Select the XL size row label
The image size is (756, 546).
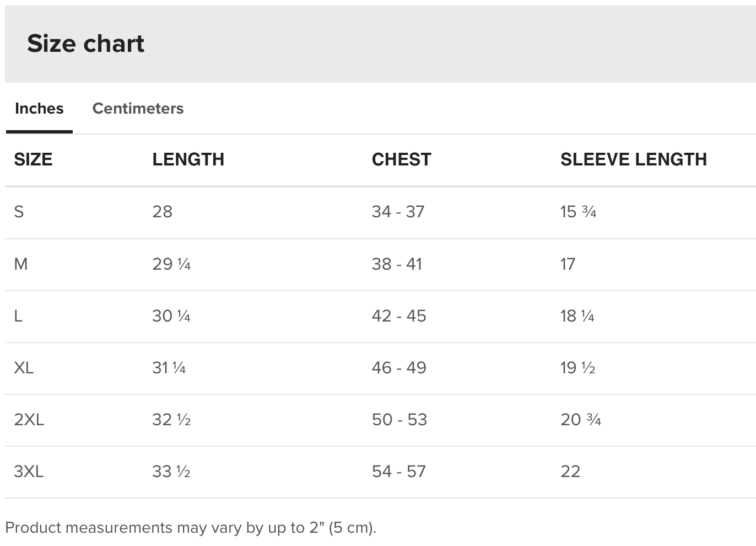click(x=24, y=368)
